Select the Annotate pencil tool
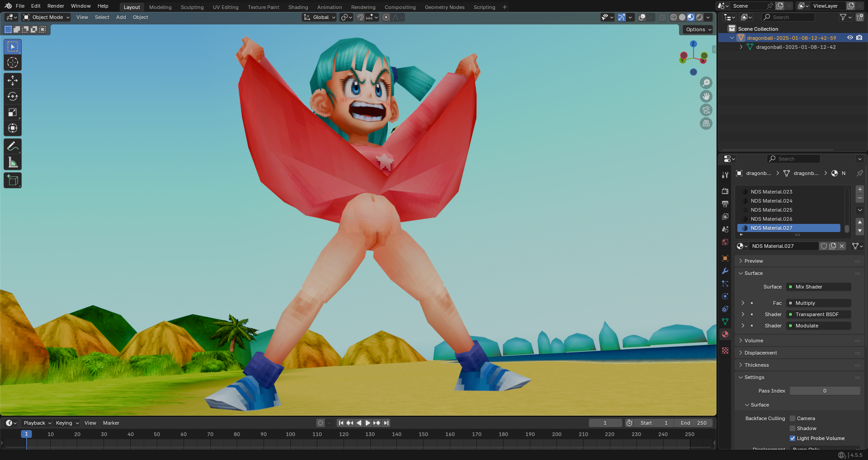868x460 pixels. [x=13, y=146]
